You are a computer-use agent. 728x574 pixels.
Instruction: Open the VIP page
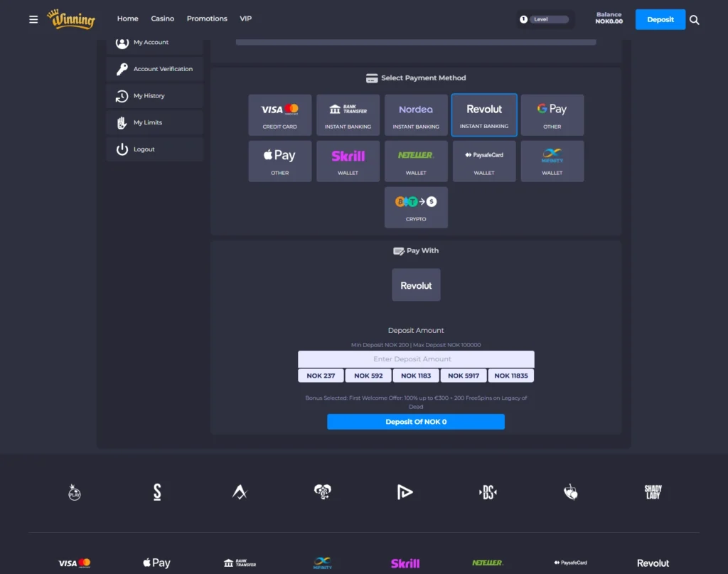pos(245,18)
